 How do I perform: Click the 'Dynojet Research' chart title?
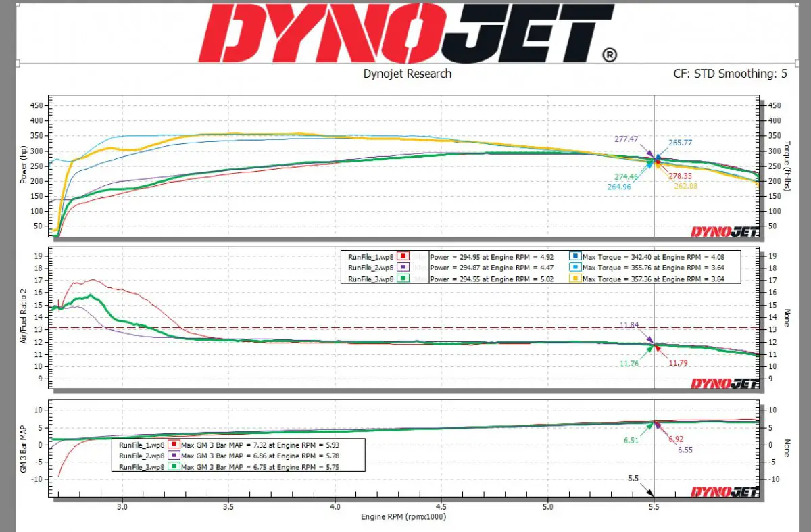[x=408, y=74]
